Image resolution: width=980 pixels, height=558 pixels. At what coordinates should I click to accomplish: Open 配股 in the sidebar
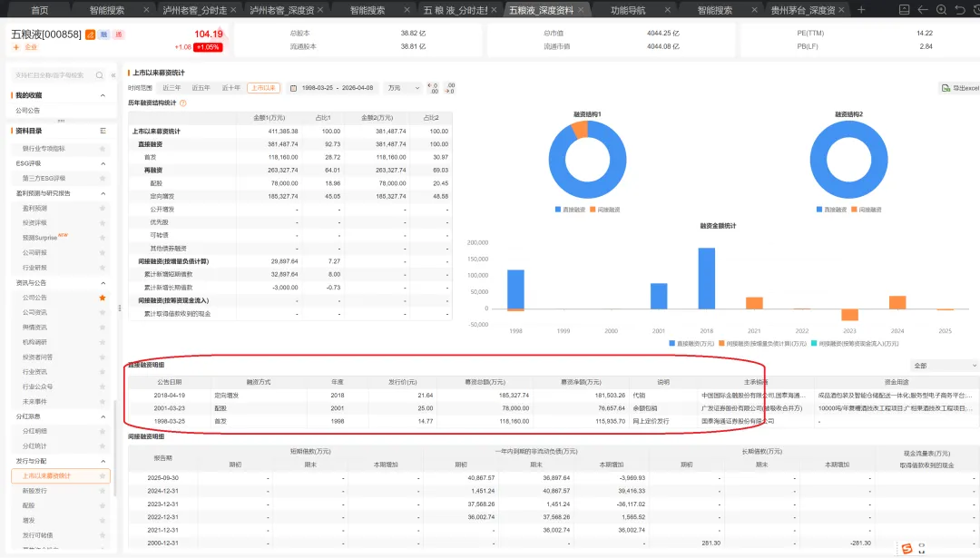(29, 505)
